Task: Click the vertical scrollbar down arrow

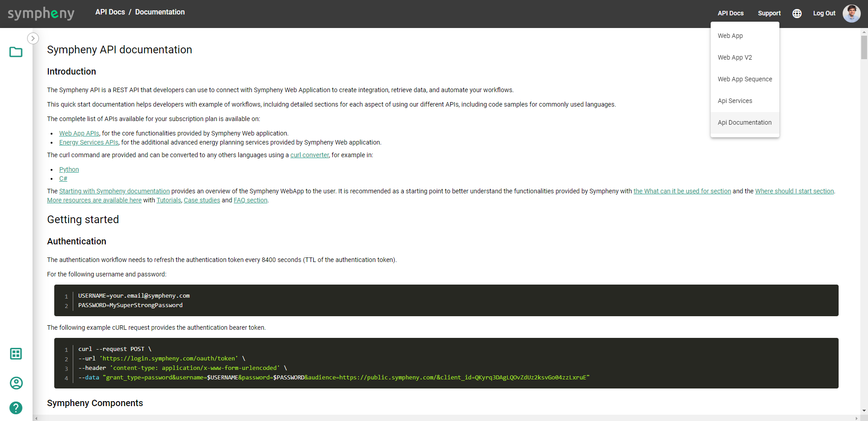Action: (x=864, y=411)
